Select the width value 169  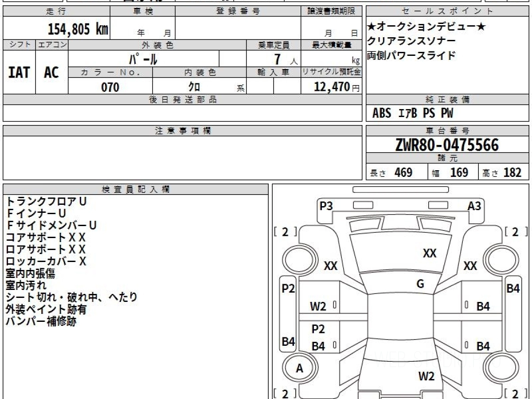point(459,172)
